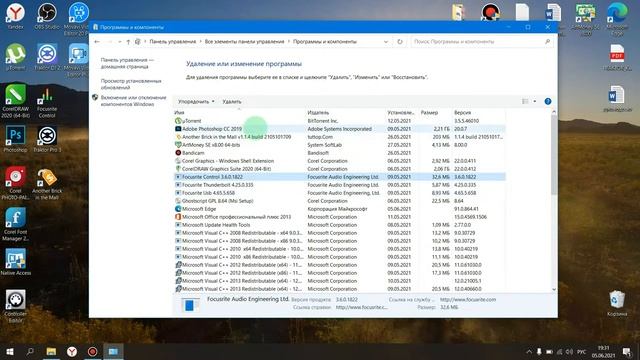
Task: Click the Windows Start button
Action: tap(10, 351)
